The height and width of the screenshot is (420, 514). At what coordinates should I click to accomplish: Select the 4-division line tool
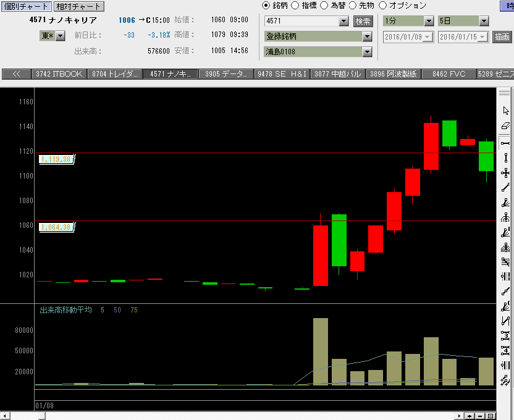(505, 351)
